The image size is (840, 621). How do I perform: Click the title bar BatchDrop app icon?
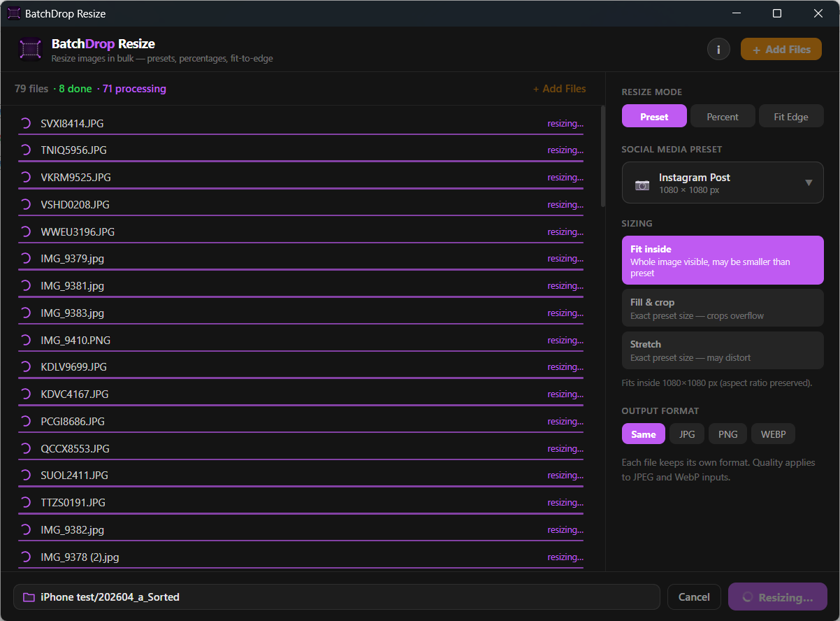click(x=13, y=13)
